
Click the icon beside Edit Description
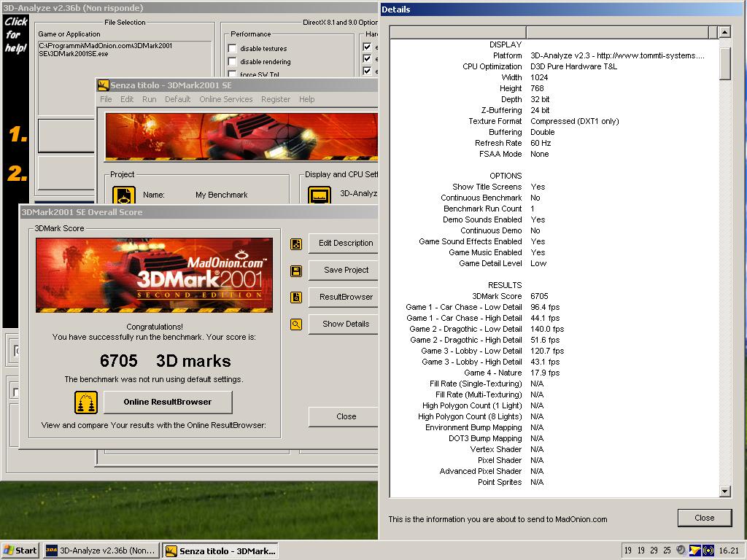pos(296,244)
